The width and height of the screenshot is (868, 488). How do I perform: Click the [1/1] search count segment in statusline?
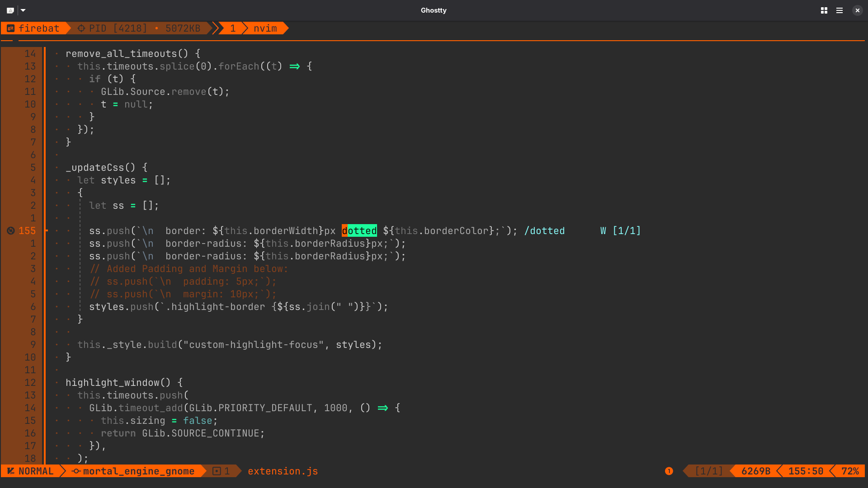(708, 471)
